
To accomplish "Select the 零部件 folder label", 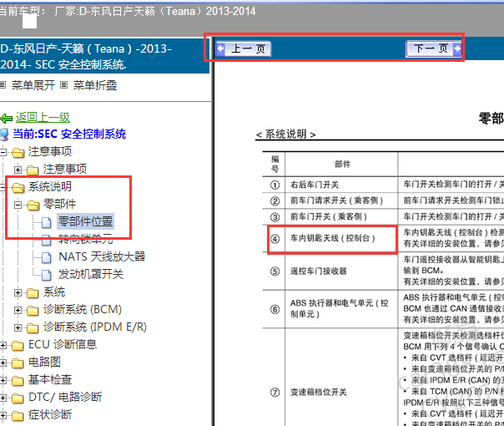I will pyautogui.click(x=59, y=204).
